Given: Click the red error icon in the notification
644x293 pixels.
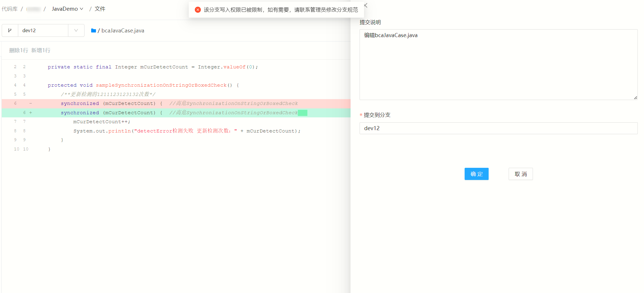Looking at the screenshot, I should [x=198, y=10].
